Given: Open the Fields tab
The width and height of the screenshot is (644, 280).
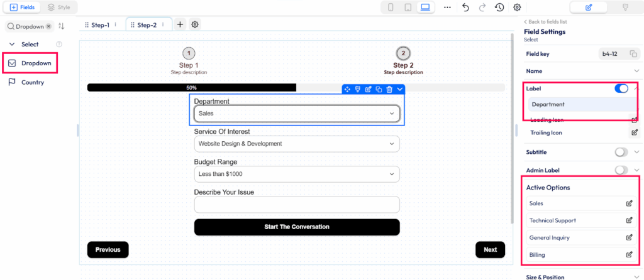Looking at the screenshot, I should [x=23, y=8].
